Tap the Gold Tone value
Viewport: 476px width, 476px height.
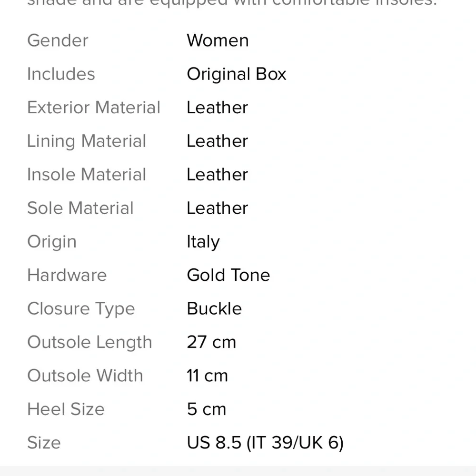pyautogui.click(x=228, y=275)
